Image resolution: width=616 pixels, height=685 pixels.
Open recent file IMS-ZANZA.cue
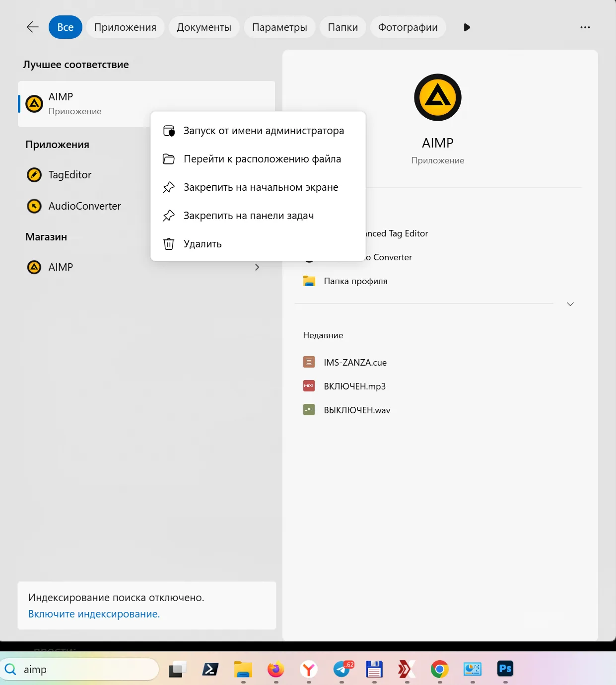[355, 363]
